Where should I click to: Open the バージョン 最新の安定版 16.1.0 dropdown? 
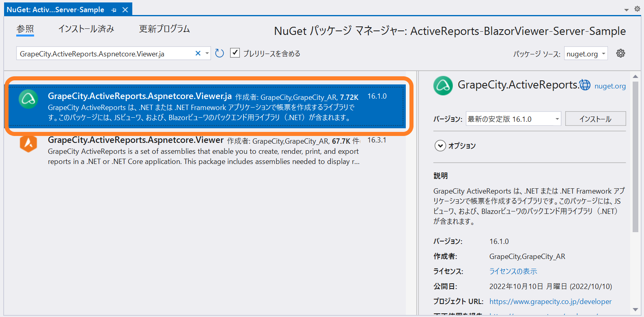tap(513, 119)
